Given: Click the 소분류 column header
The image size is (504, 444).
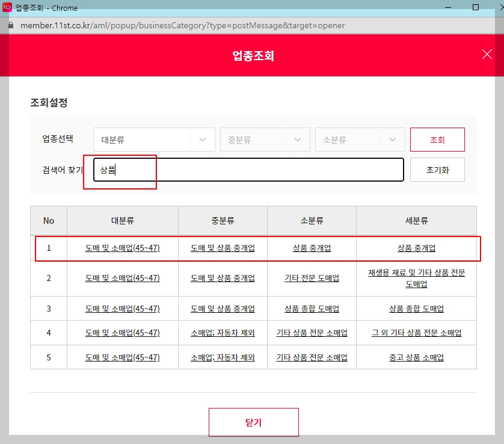Looking at the screenshot, I should pyautogui.click(x=312, y=221).
